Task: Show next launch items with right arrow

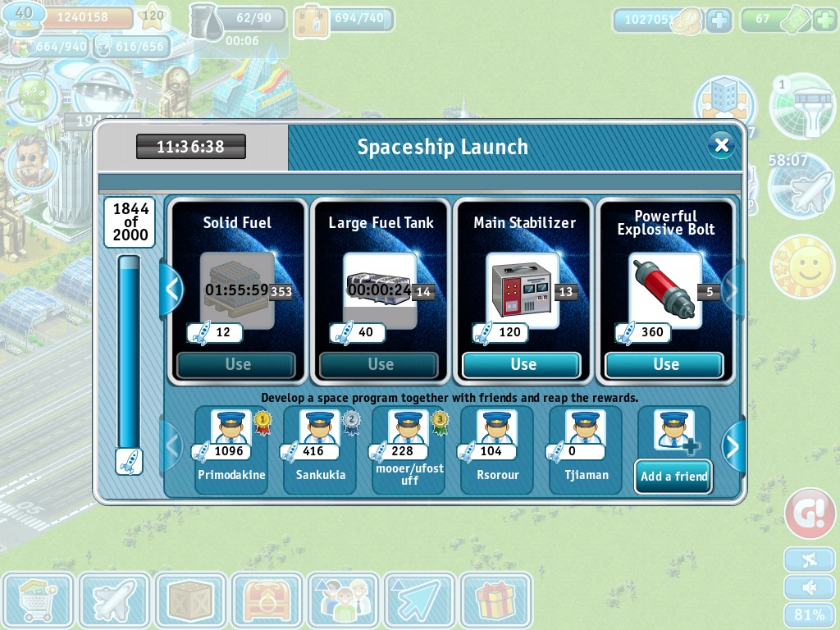Action: click(733, 290)
